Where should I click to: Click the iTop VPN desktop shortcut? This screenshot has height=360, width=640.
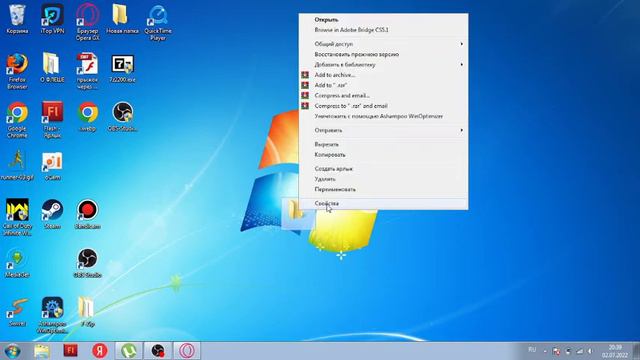point(52,19)
